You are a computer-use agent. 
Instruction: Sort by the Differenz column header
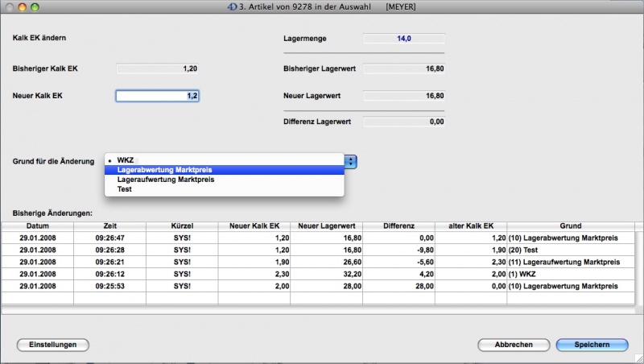point(398,226)
